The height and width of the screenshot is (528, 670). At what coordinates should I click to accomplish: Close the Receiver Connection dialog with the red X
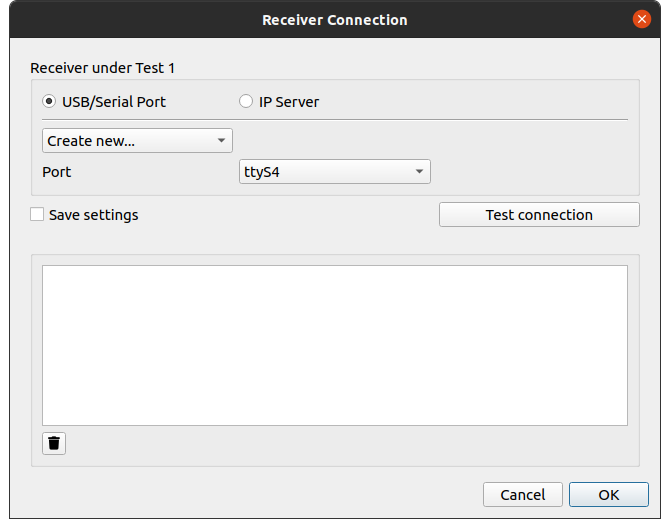pos(642,19)
